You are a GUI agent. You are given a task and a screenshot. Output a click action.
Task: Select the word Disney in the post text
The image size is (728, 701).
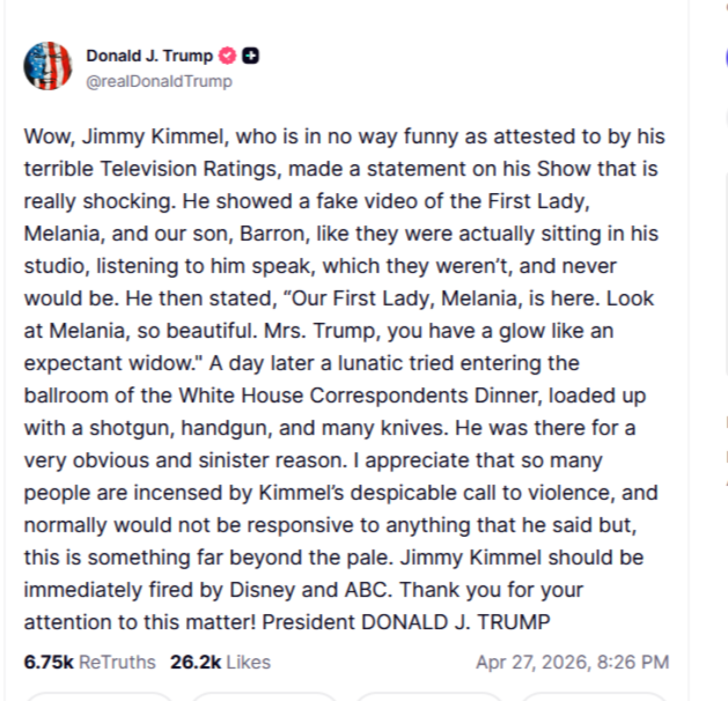coord(262,590)
